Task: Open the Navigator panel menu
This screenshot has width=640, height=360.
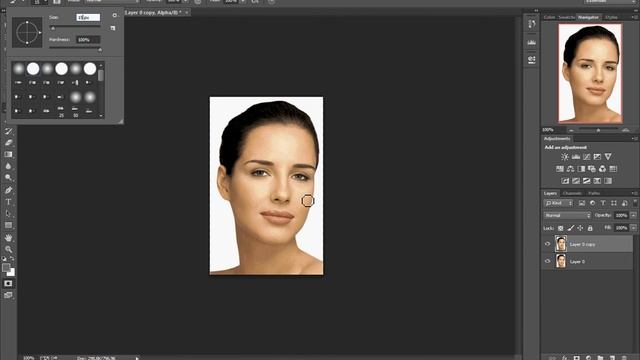Action: pos(635,17)
